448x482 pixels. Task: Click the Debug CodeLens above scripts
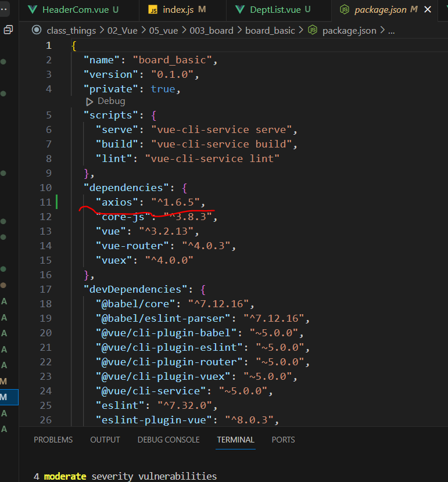pyautogui.click(x=112, y=101)
